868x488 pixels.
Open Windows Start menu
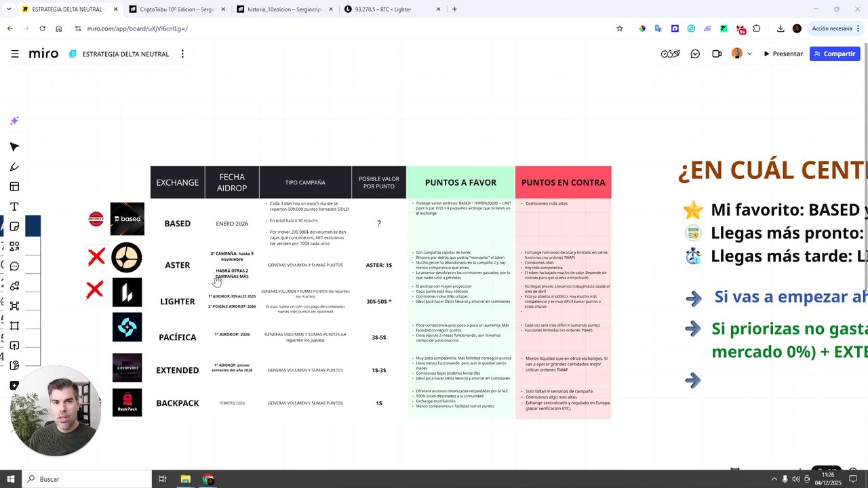pos(11,479)
